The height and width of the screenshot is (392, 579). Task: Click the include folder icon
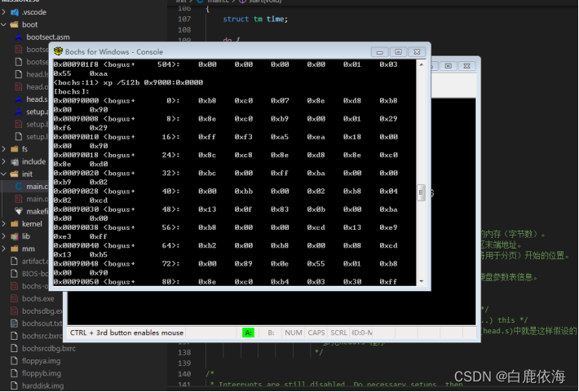[15, 161]
